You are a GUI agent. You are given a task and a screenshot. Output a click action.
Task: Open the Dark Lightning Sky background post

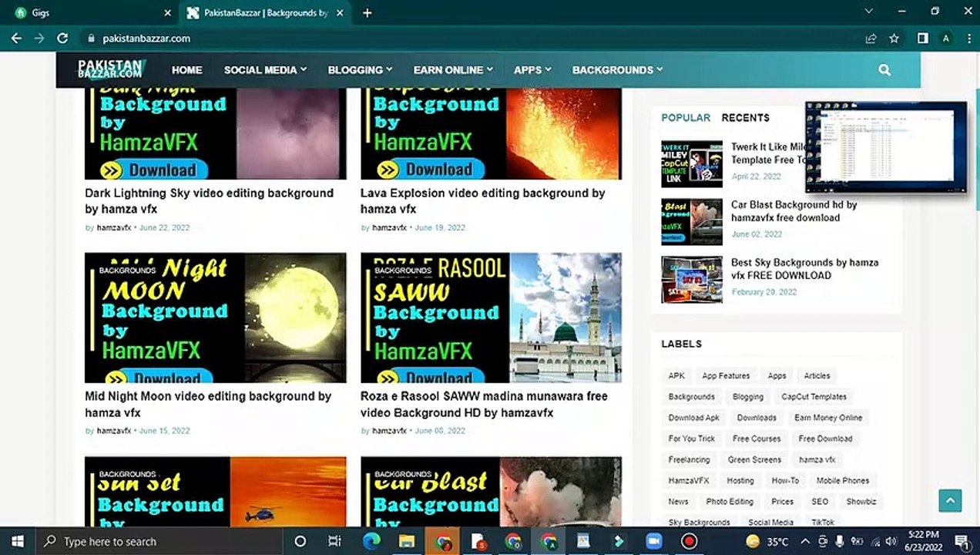[209, 201]
